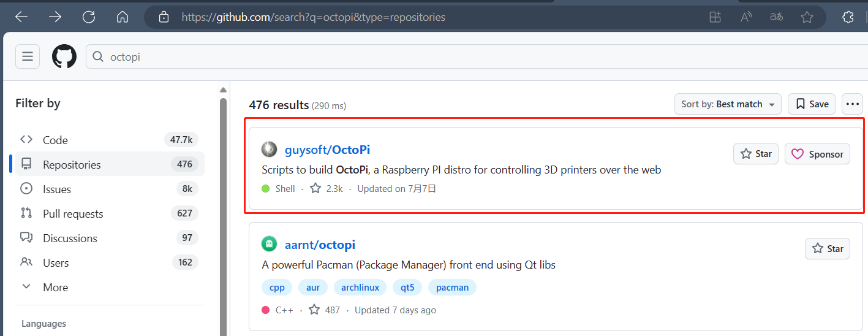The image size is (868, 336).
Task: Star the guysoft/OctoPi repository
Action: tap(756, 154)
